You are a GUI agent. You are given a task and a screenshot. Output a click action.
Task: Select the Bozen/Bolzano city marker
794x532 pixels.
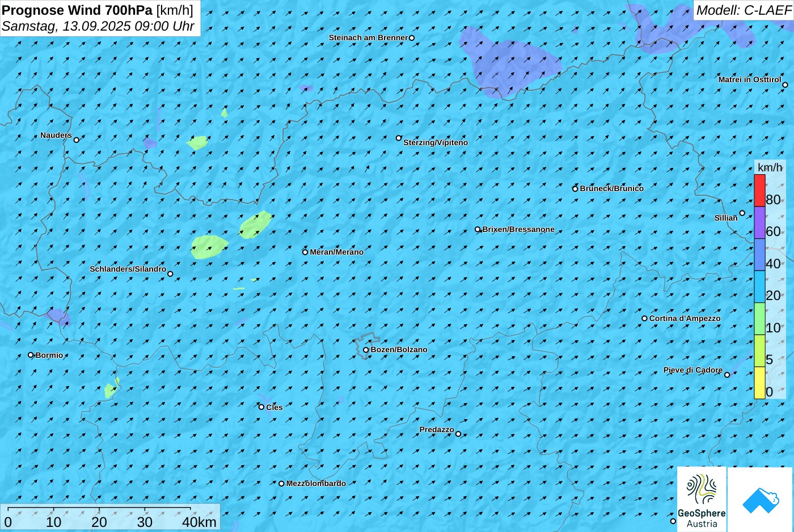point(366,350)
